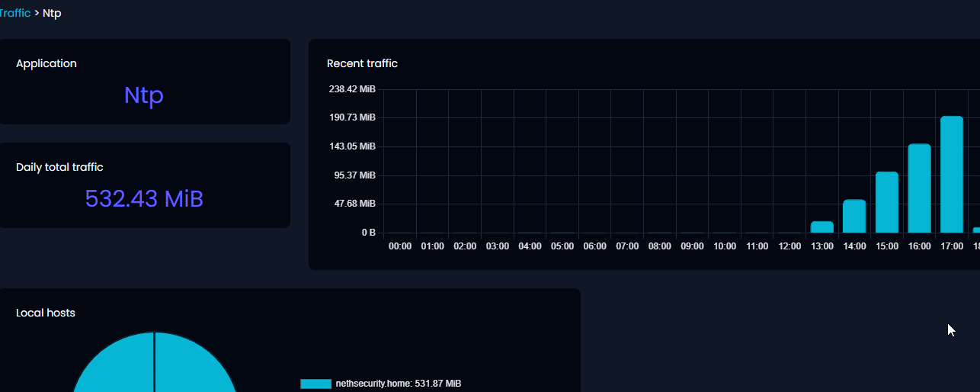This screenshot has width=980, height=392.
Task: Toggle the nethsecurity.home legend color swatch
Action: 315,384
